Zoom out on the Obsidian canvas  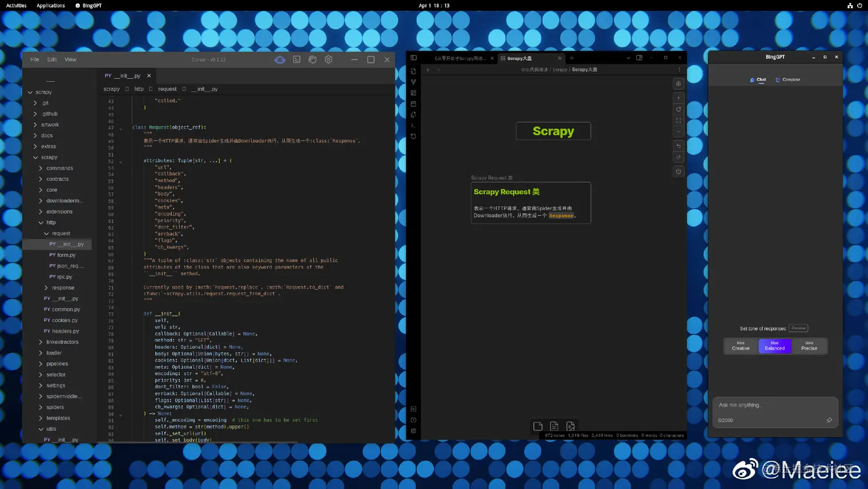pyautogui.click(x=679, y=132)
